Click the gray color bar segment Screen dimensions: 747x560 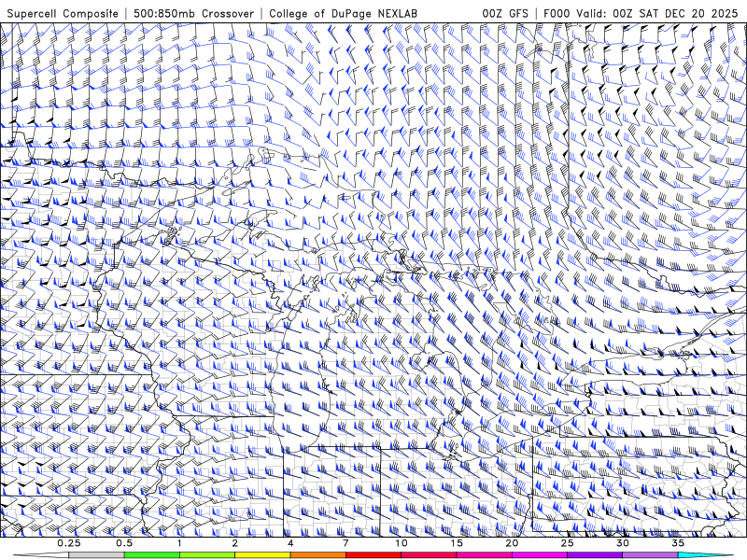(96, 555)
